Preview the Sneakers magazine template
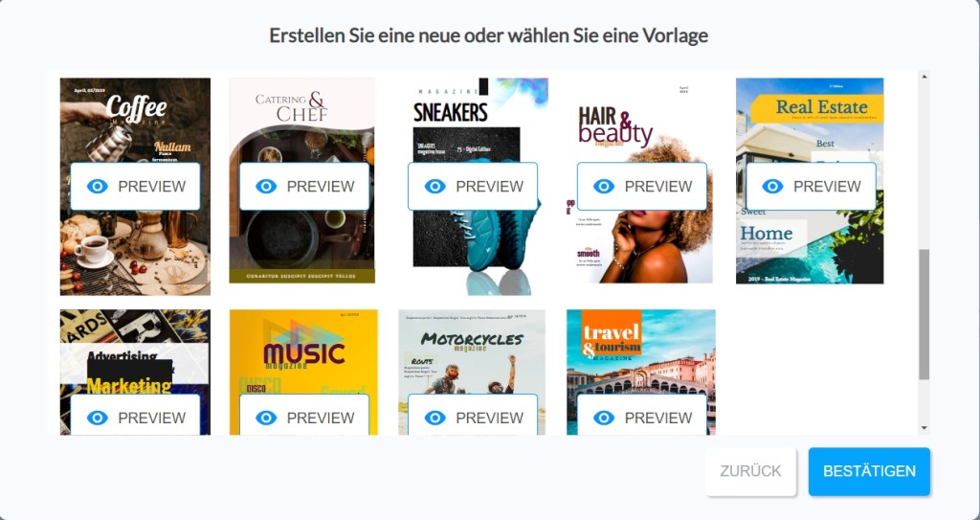The height and width of the screenshot is (520, 980). (473, 187)
